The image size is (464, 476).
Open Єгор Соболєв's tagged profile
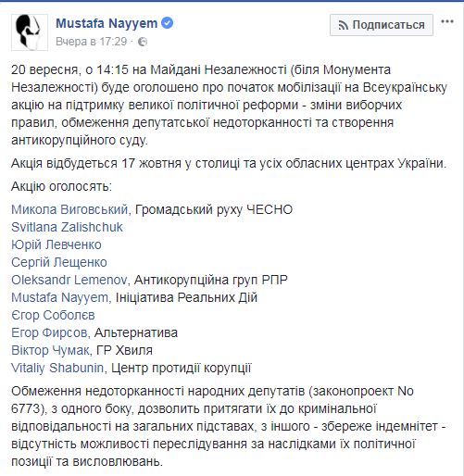click(53, 315)
